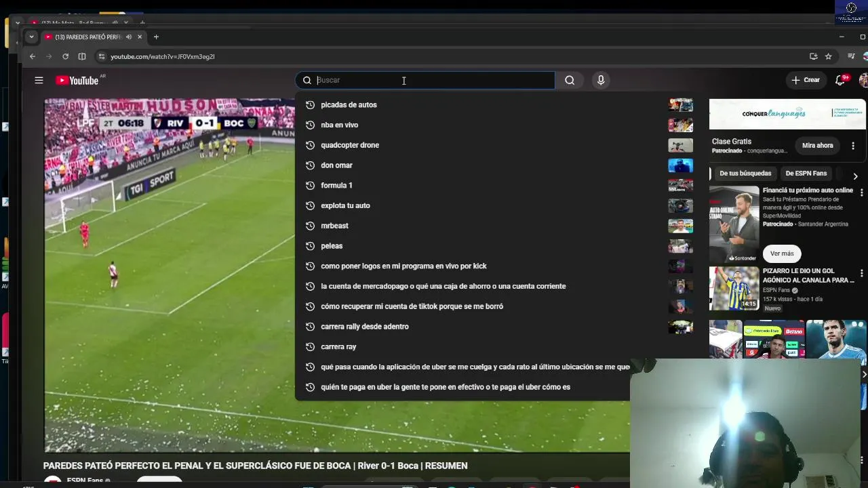Open options for PIZARRO video
The width and height of the screenshot is (868, 488).
861,273
